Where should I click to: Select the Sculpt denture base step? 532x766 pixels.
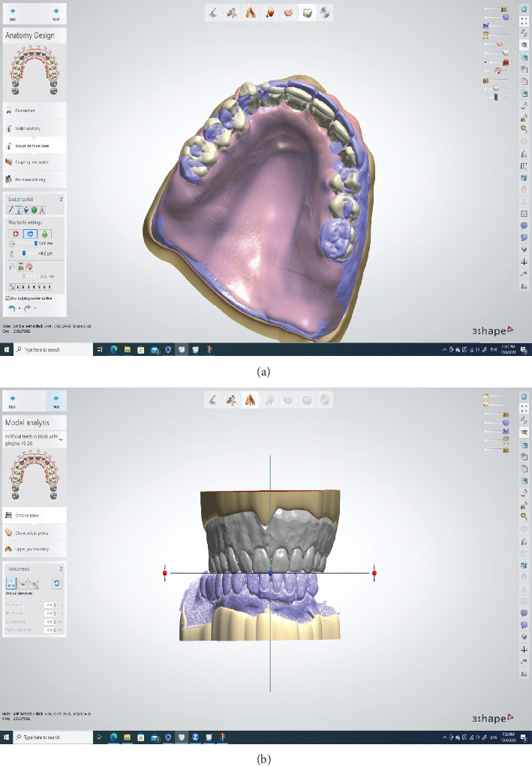[35, 146]
